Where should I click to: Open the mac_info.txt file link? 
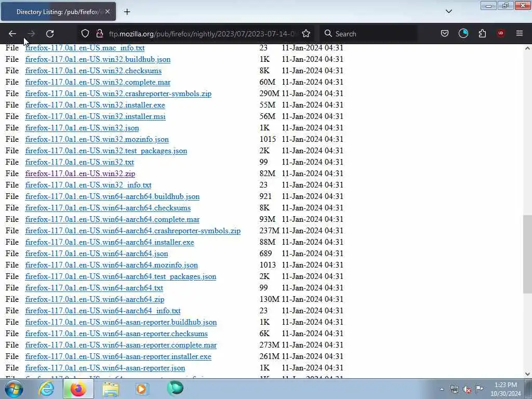(x=85, y=48)
